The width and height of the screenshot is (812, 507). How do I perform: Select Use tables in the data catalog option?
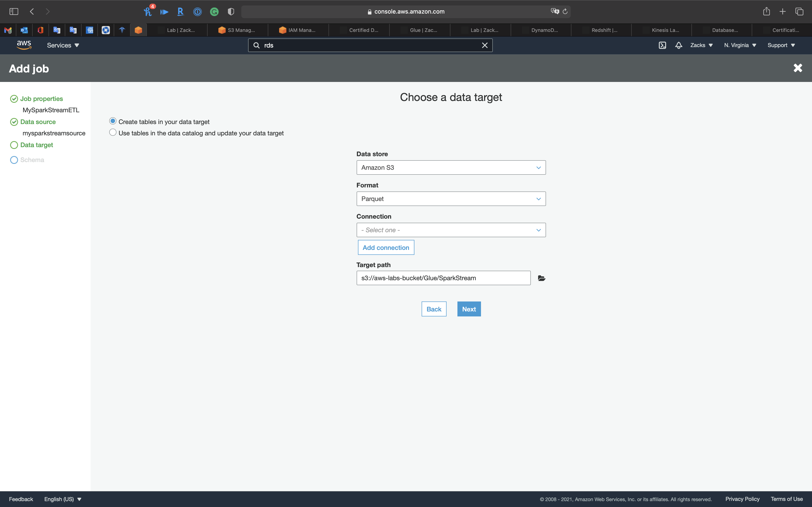(113, 132)
